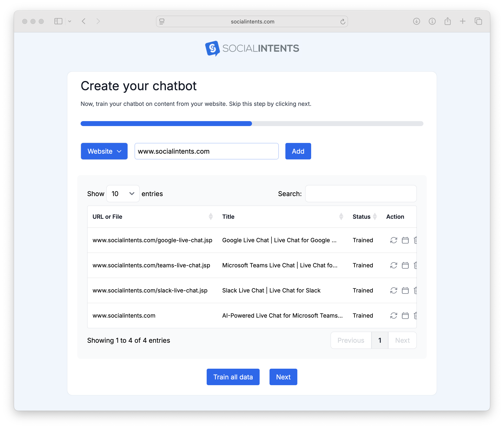Refresh the teams-live-chat.jsp row
Screen dimensions: 504x428
394,265
